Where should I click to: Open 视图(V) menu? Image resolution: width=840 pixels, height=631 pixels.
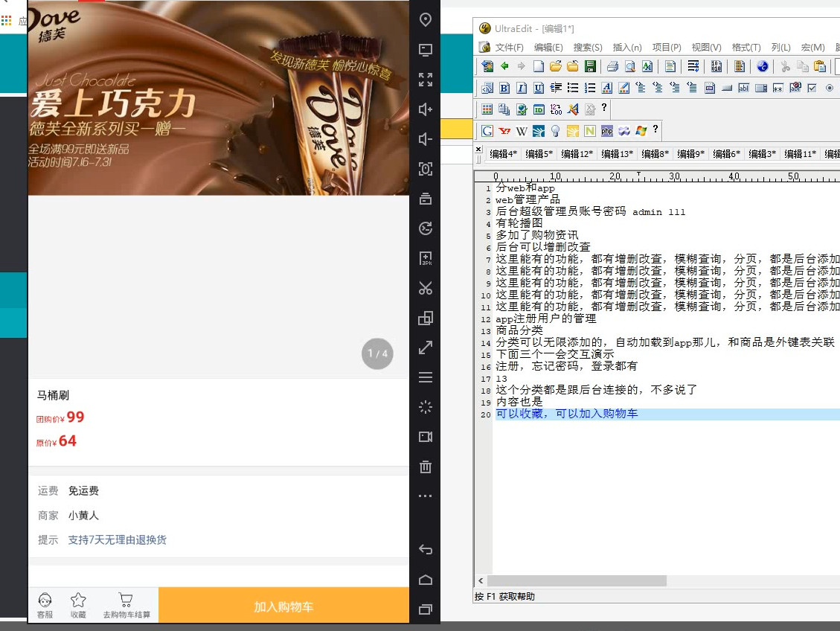(706, 47)
